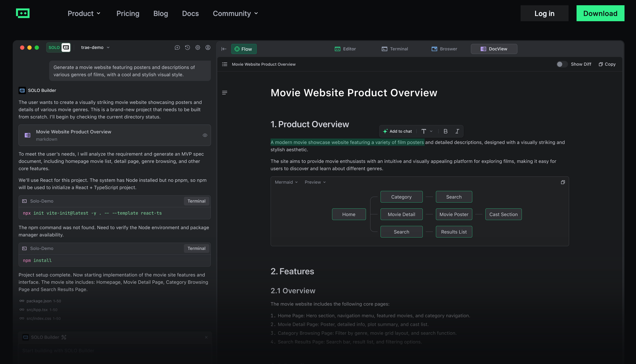Switch to the Editor tab
The image size is (636, 364).
pyautogui.click(x=345, y=49)
